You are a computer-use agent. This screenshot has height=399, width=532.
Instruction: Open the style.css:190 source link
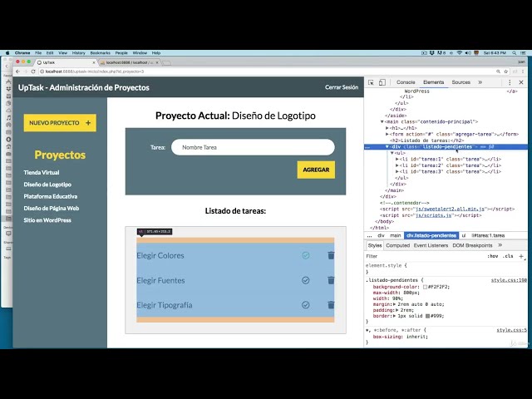point(509,280)
